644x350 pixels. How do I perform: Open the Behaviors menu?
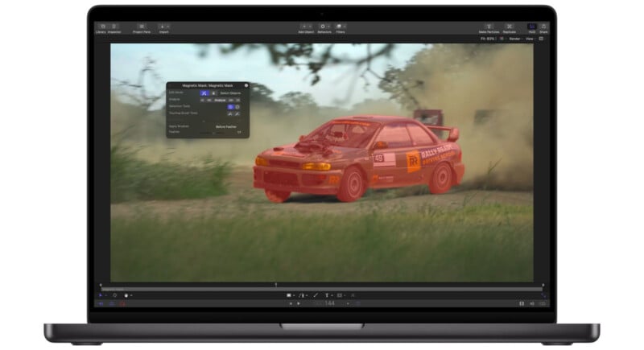(324, 28)
